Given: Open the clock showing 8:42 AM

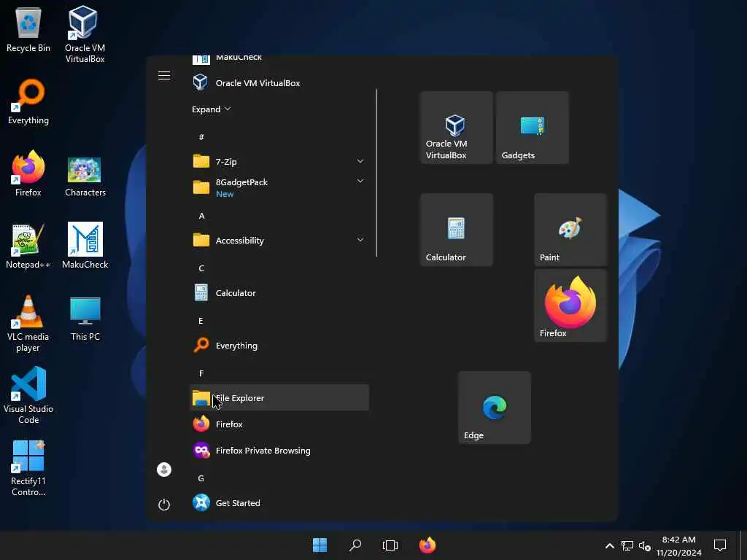Looking at the screenshot, I should click(678, 545).
